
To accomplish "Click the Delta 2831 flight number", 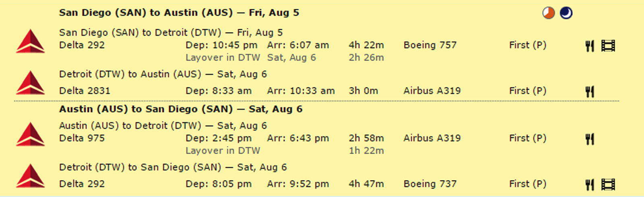I will click(85, 91).
